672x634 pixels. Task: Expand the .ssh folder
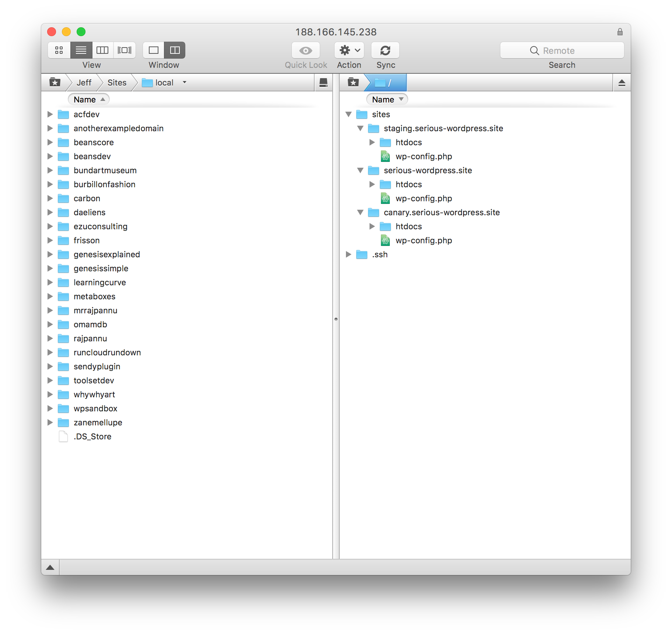(349, 254)
